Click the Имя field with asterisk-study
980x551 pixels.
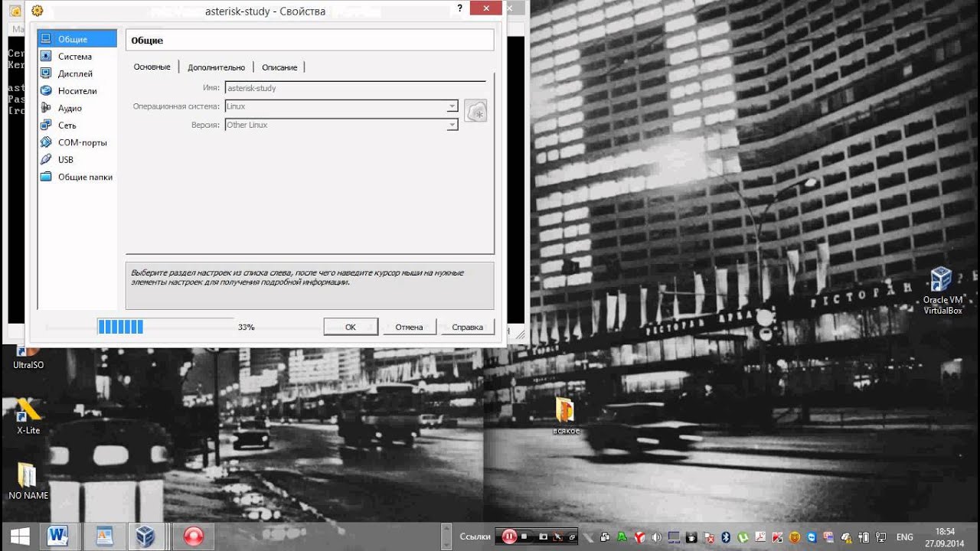tap(355, 88)
